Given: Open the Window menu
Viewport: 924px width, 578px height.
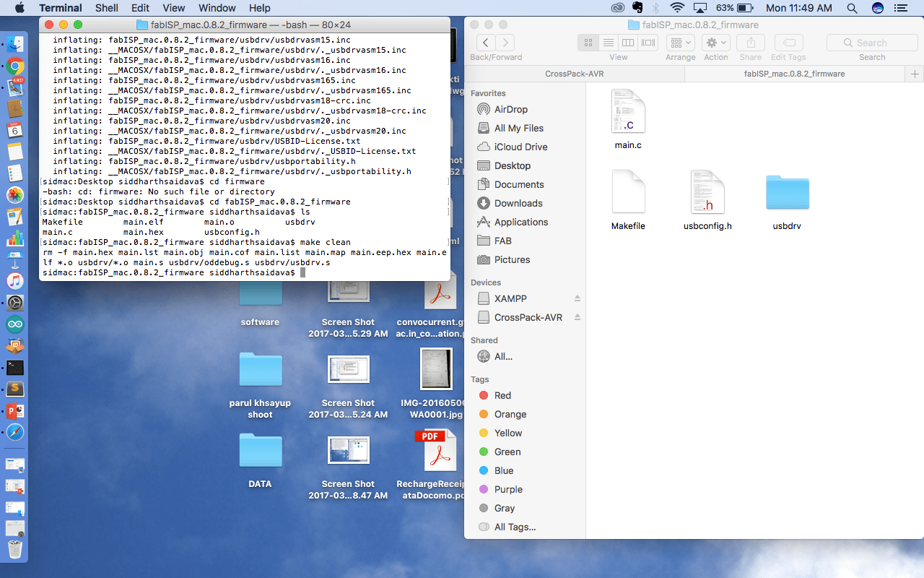Looking at the screenshot, I should coord(217,8).
